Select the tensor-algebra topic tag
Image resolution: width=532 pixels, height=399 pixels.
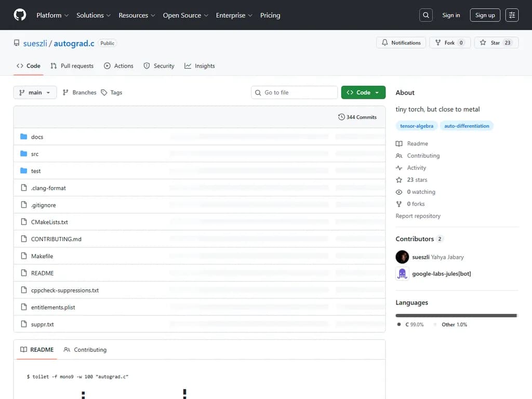(x=417, y=126)
